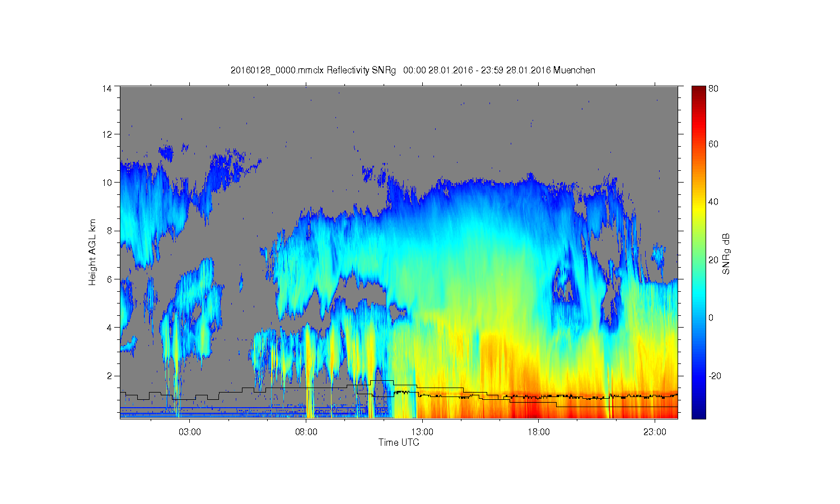Image resolution: width=840 pixels, height=504 pixels.
Task: Select the 6 km height tick label
Action: (109, 279)
